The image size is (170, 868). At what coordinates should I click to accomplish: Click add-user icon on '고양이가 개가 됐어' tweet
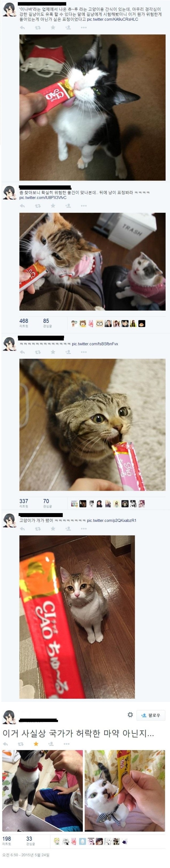click(x=68, y=528)
